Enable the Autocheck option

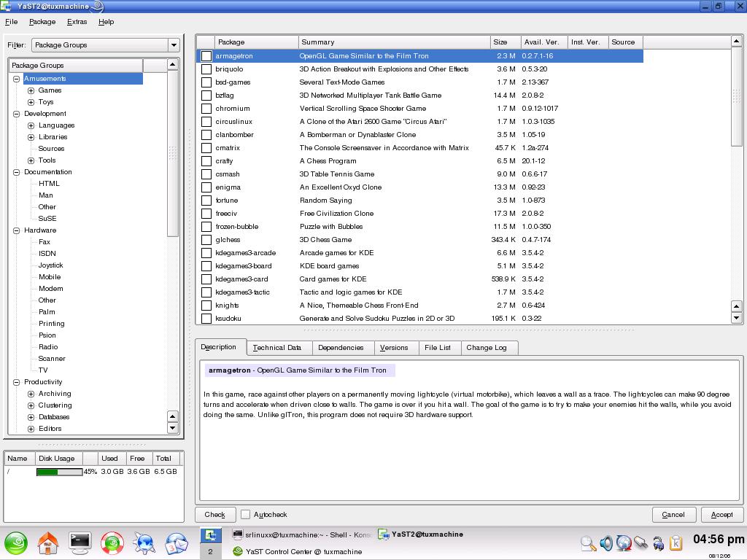pyautogui.click(x=245, y=514)
